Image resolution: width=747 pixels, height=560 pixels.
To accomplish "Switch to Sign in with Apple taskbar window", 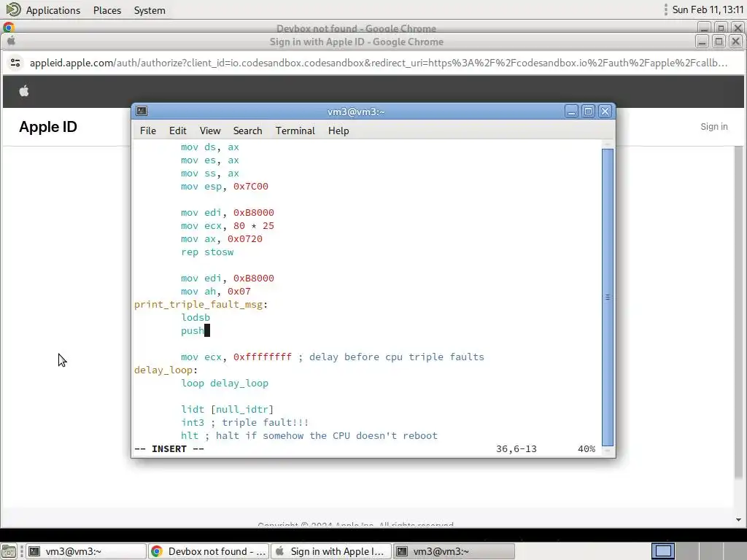I will (331, 551).
